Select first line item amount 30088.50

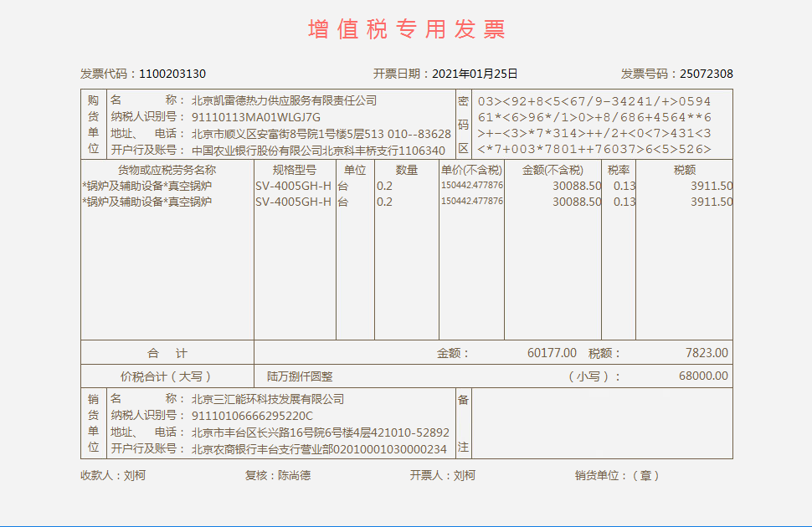(577, 186)
